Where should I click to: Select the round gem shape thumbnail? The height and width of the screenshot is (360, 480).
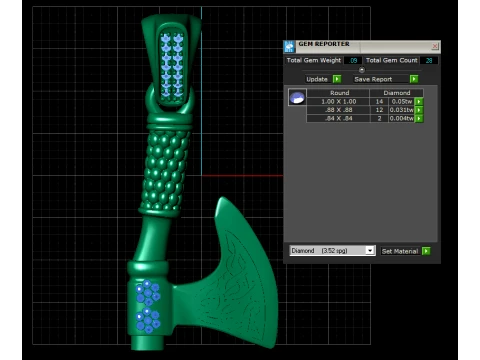pyautogui.click(x=297, y=98)
